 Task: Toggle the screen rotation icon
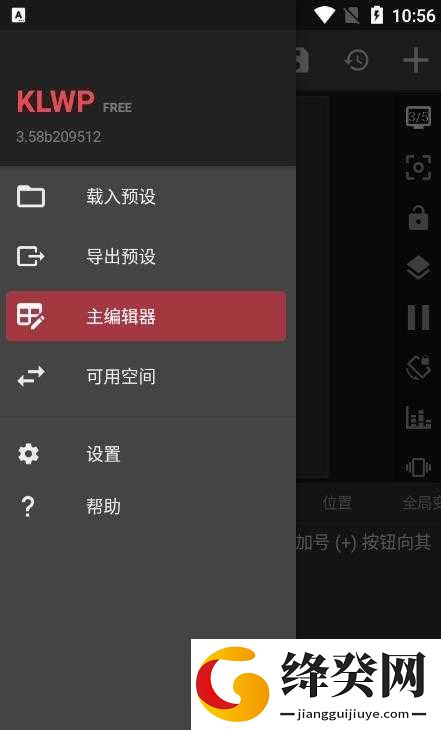click(418, 367)
